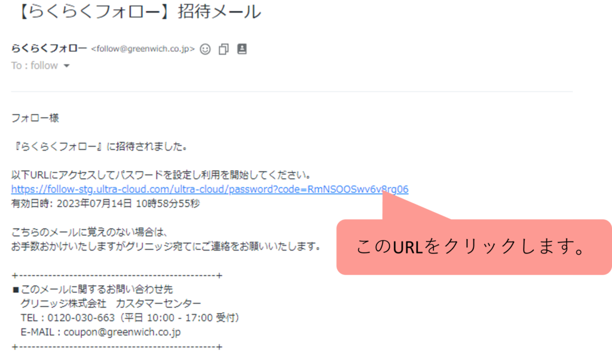The width and height of the screenshot is (612, 364).
Task: Click the sender address follow@greenwich.co.jp
Action: [x=143, y=49]
